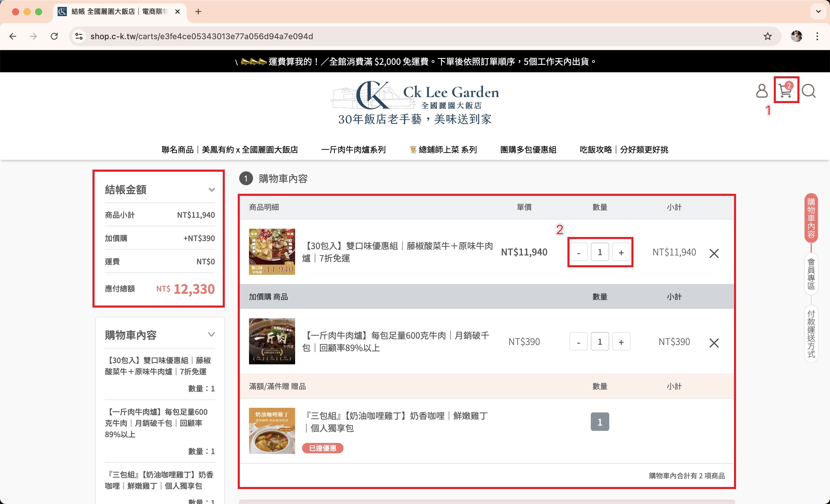This screenshot has width=830, height=504.
Task: Bookmark this page with the star icon
Action: (768, 36)
